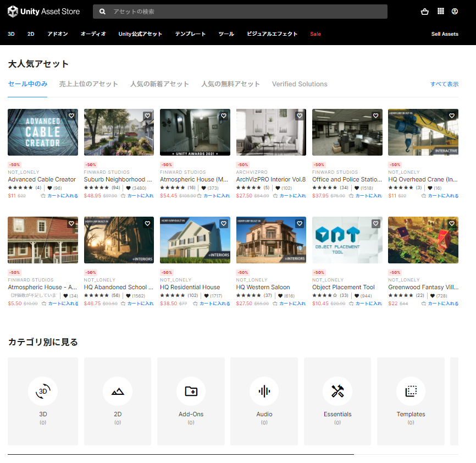Open the 2D category mountain icon
Image resolution: width=476 pixels, height=463 pixels.
pyautogui.click(x=118, y=391)
